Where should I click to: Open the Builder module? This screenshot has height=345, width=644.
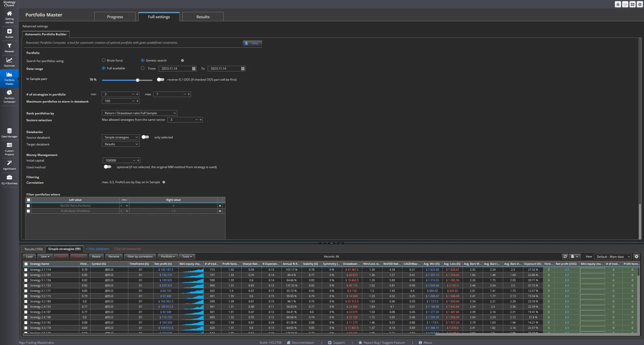tap(9, 33)
